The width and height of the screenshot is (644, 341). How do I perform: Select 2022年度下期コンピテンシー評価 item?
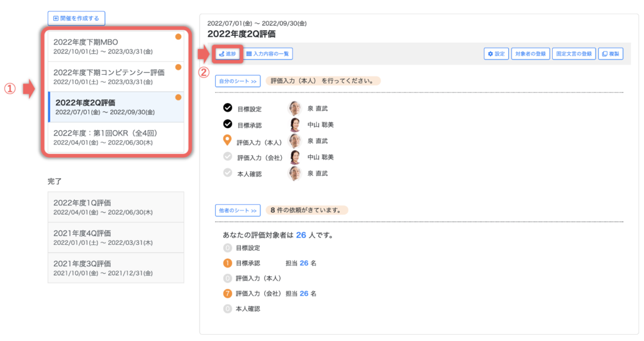[116, 76]
